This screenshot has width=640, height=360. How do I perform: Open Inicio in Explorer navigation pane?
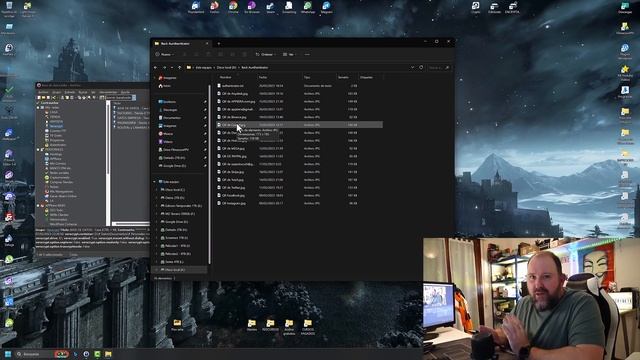164,86
